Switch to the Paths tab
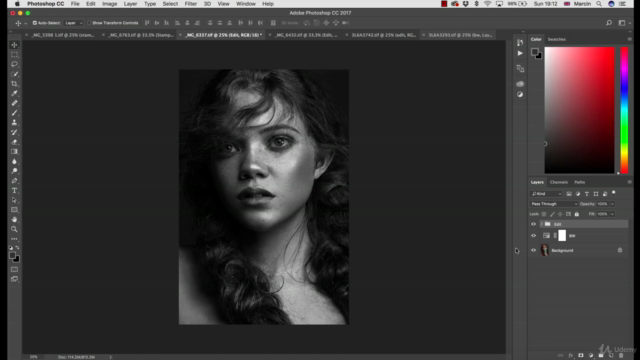 [x=580, y=182]
